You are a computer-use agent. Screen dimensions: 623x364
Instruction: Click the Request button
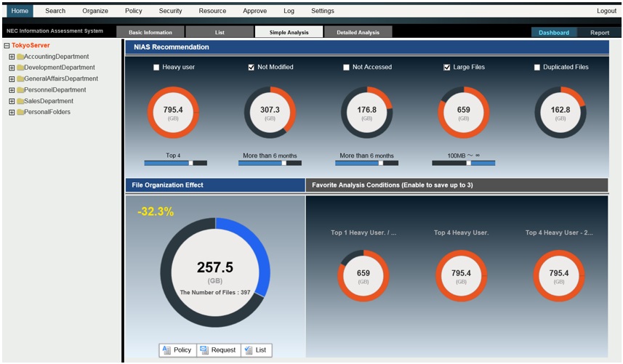tap(219, 350)
